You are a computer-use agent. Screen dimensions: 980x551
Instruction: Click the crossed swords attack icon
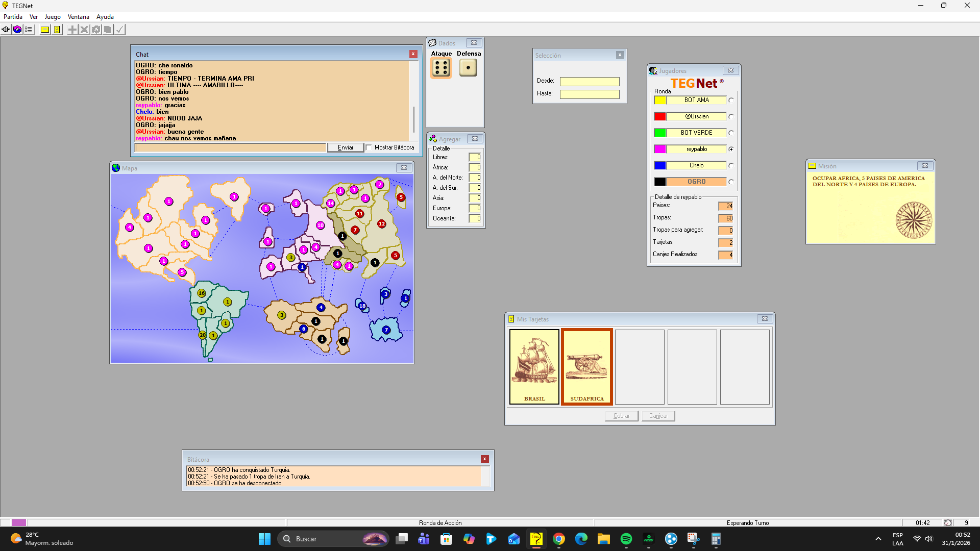[84, 30]
